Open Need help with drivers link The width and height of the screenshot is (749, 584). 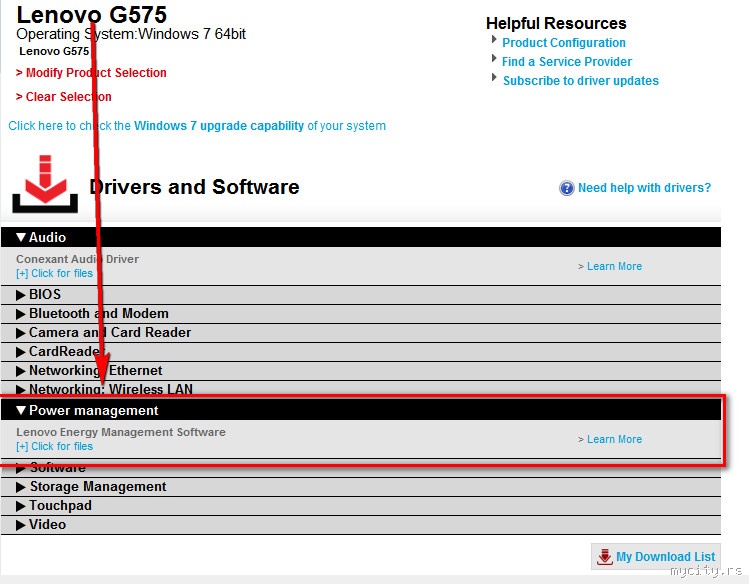[644, 188]
